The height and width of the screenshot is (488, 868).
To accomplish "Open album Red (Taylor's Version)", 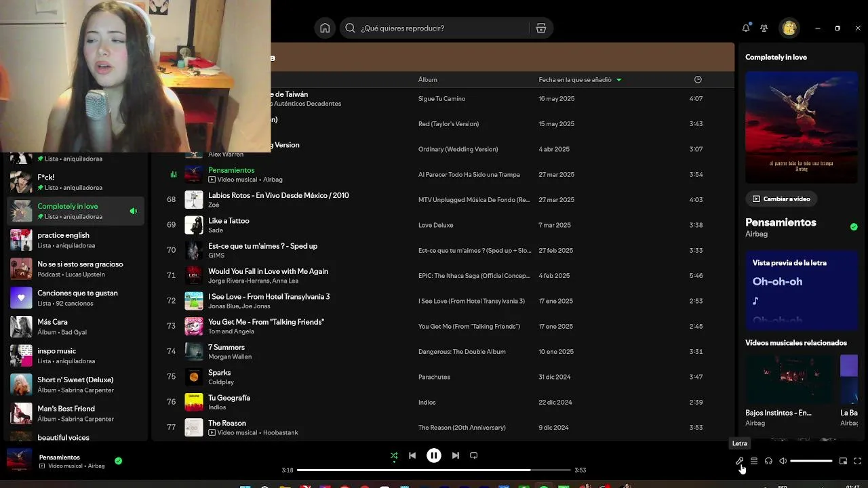I will [448, 124].
